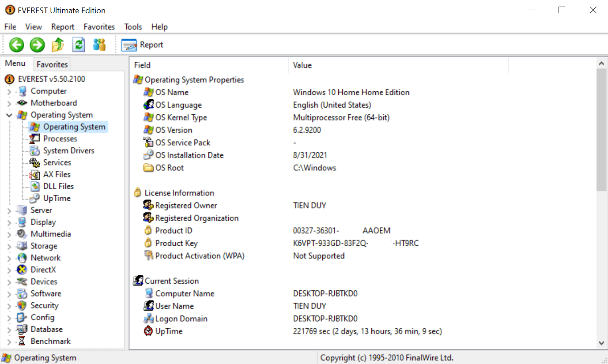Viewport: 608px width, 364px height.
Task: Click the Storage drive icon in tree
Action: [x=22, y=246]
